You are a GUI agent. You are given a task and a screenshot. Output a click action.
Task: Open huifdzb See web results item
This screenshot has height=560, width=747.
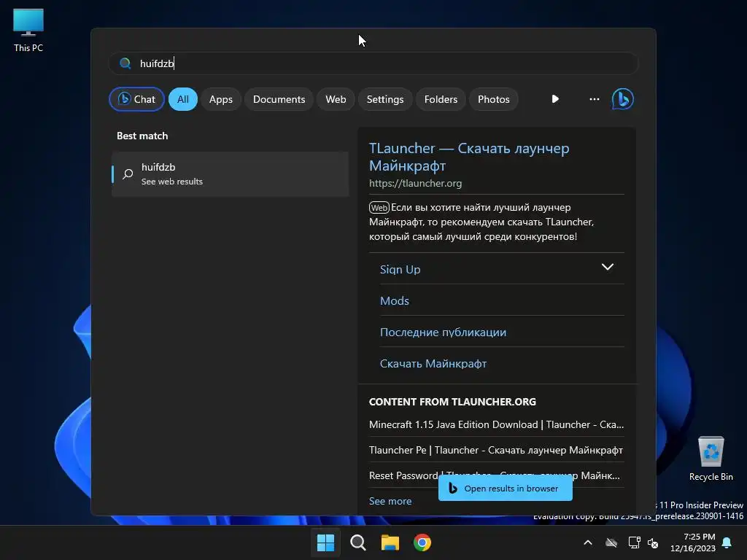230,174
